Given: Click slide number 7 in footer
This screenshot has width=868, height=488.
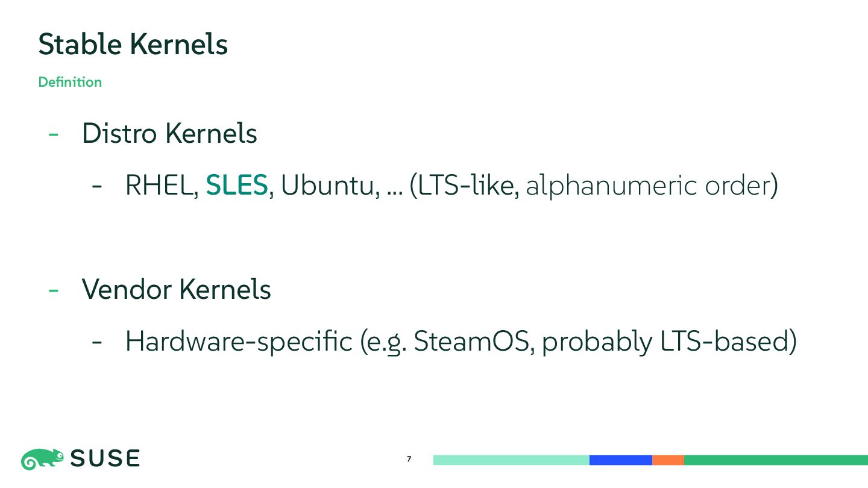Looking at the screenshot, I should tap(409, 460).
